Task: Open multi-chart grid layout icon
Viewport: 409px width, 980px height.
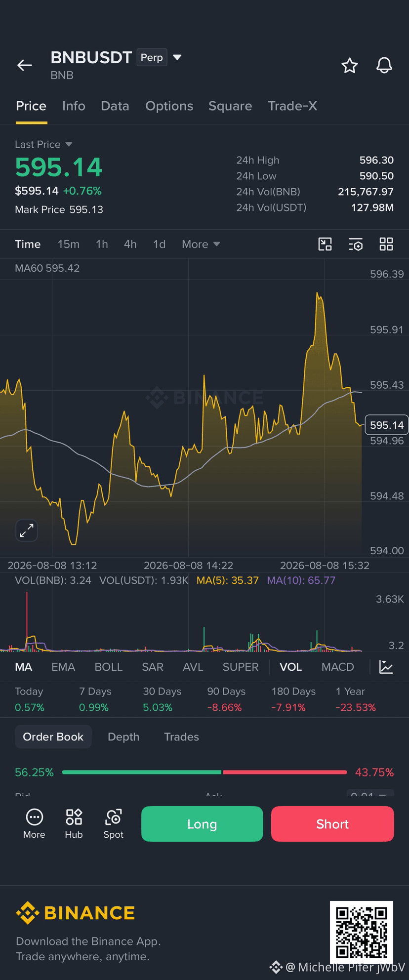Action: pyautogui.click(x=386, y=244)
